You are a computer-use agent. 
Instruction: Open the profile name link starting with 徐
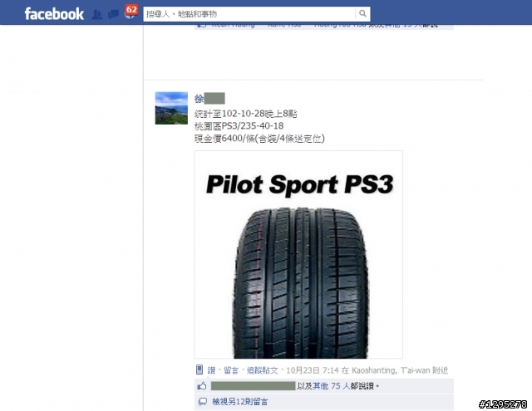click(209, 99)
